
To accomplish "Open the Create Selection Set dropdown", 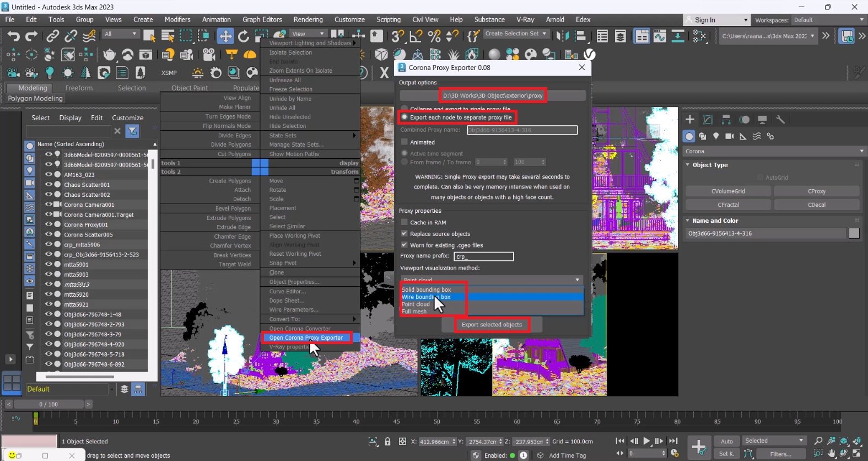I will 515,34.
